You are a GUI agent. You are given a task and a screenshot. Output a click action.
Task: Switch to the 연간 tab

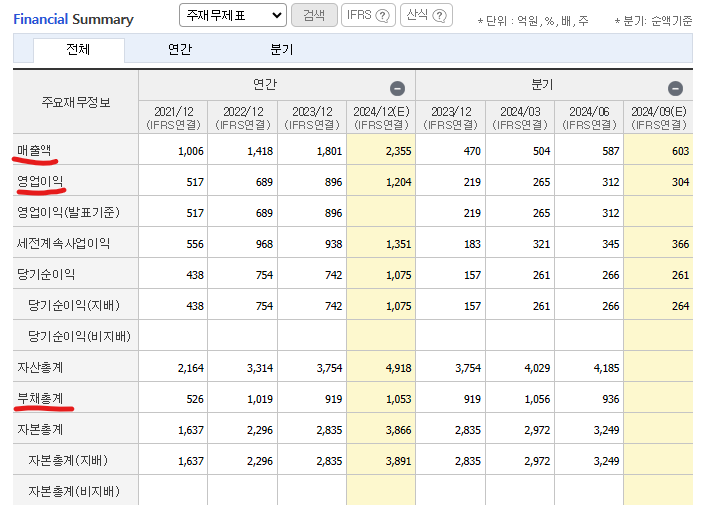[x=180, y=50]
